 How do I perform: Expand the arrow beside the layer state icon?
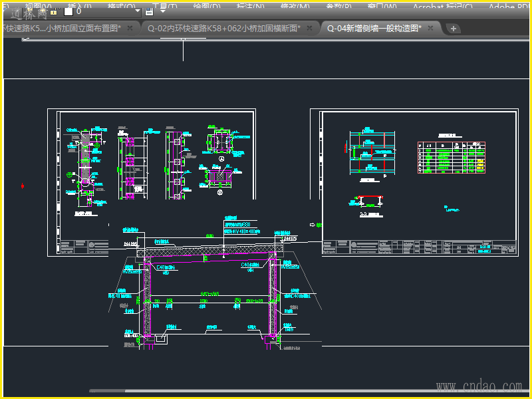pos(163,11)
